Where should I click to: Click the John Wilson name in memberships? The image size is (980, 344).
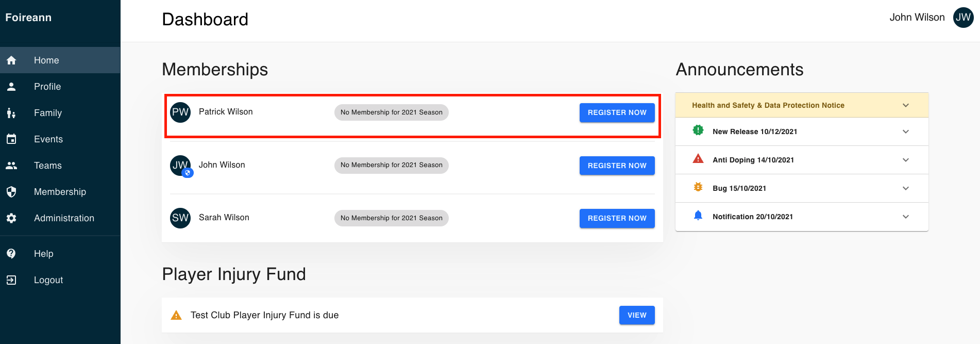click(222, 165)
